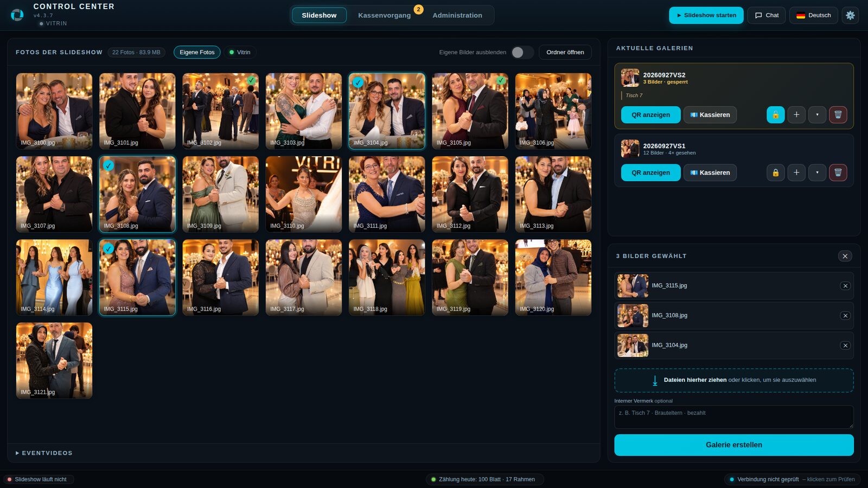Start the slideshow with Slideshow starten

point(706,15)
